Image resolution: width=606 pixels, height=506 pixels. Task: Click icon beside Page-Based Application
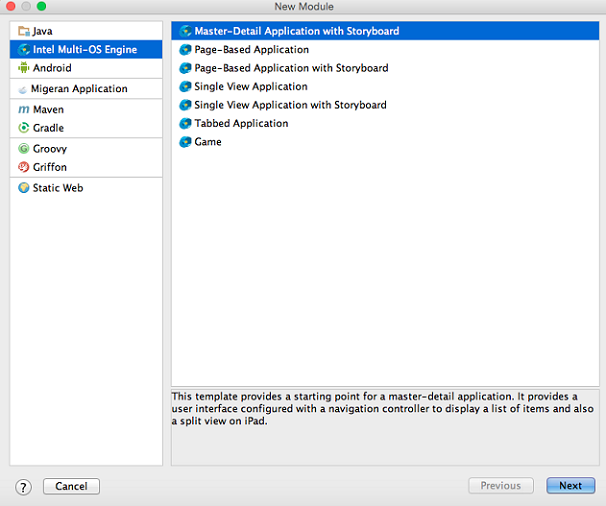pyautogui.click(x=186, y=49)
